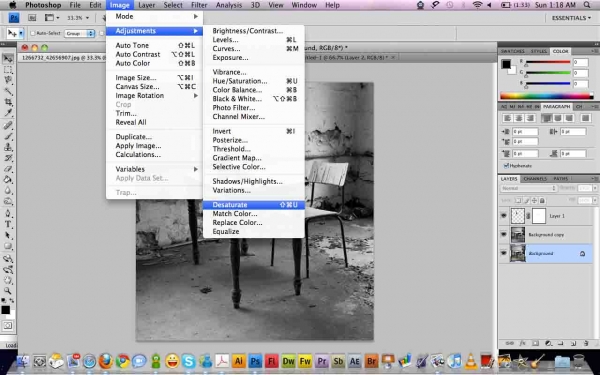Click the delete layer trash icon
Screen dimensions: 600x375
586,343
